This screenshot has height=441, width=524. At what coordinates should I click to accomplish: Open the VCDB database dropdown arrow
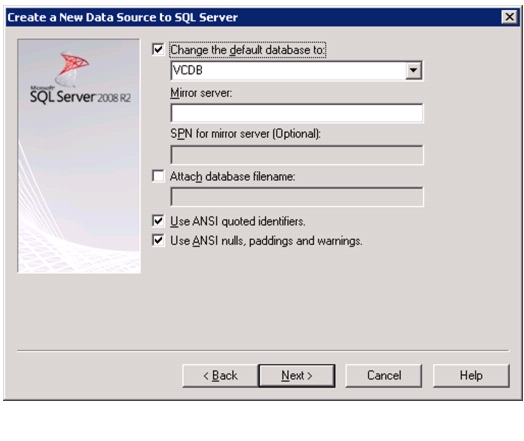tap(413, 70)
